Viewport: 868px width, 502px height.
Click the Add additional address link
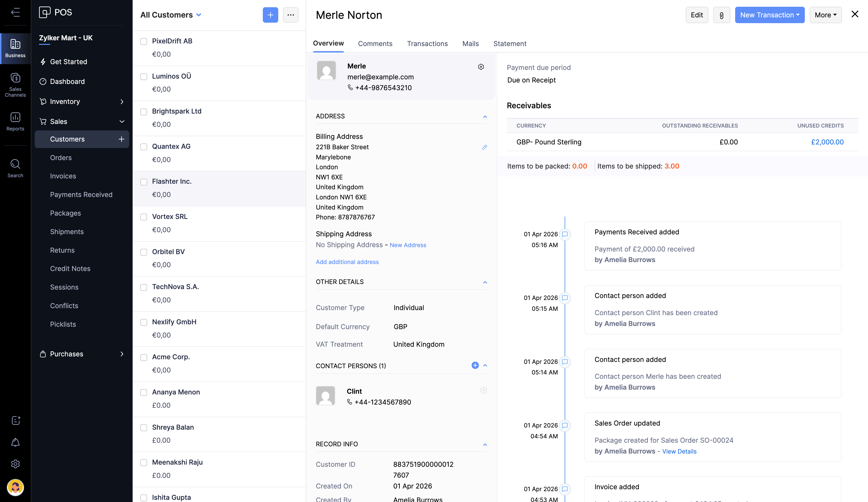click(x=347, y=262)
